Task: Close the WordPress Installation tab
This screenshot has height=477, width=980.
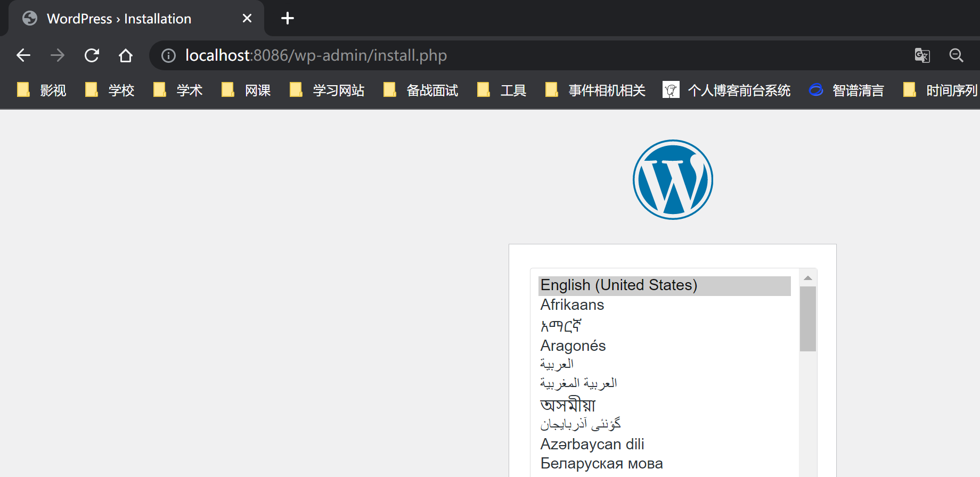Action: point(247,19)
